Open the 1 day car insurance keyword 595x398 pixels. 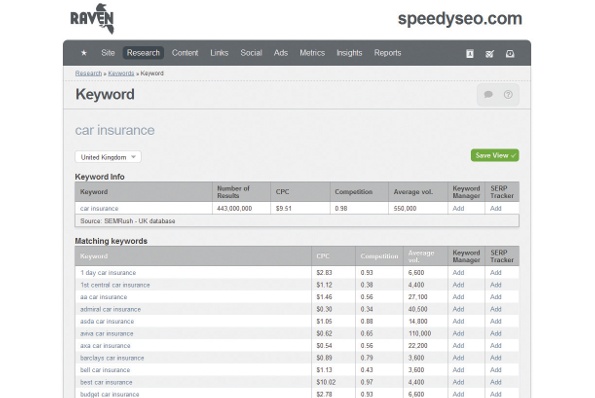pos(108,273)
